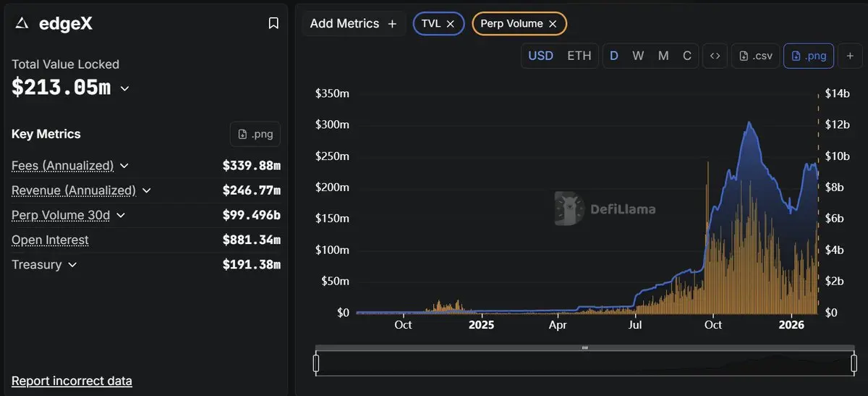Click the left range slider handle
Screen dimensions: 868x396
click(x=316, y=363)
